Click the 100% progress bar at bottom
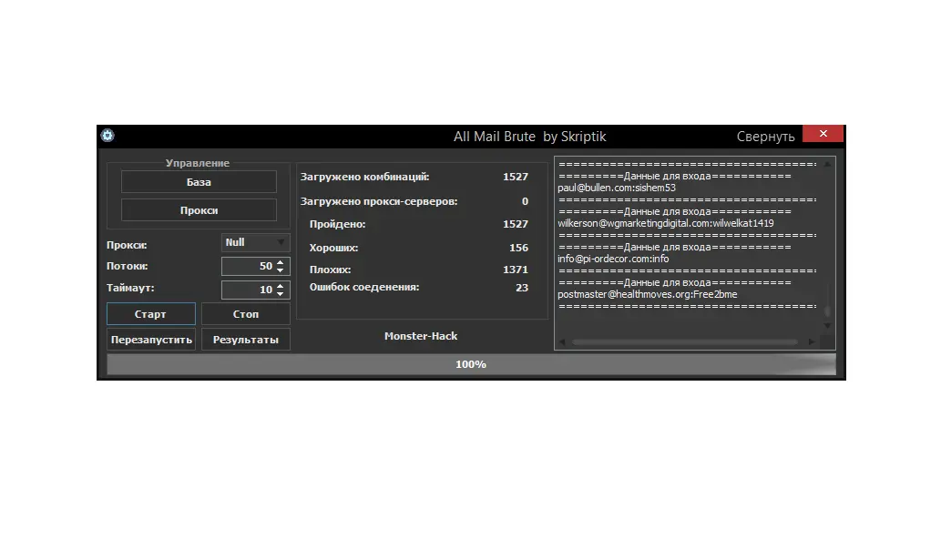Image resolution: width=941 pixels, height=560 pixels. click(470, 363)
